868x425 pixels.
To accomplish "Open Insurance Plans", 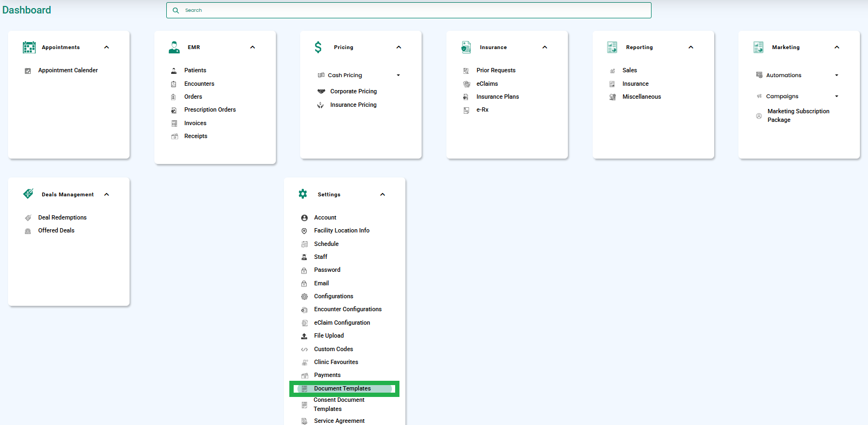I will pyautogui.click(x=498, y=97).
